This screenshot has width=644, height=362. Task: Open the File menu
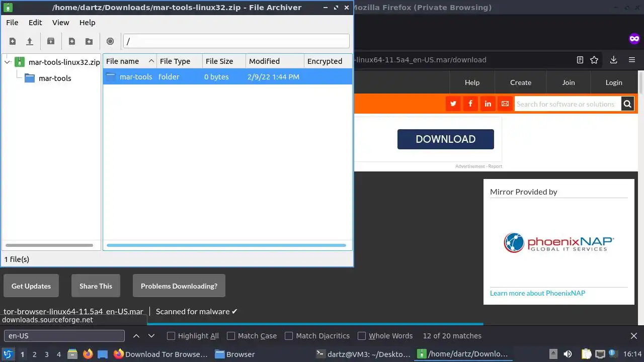pyautogui.click(x=12, y=23)
